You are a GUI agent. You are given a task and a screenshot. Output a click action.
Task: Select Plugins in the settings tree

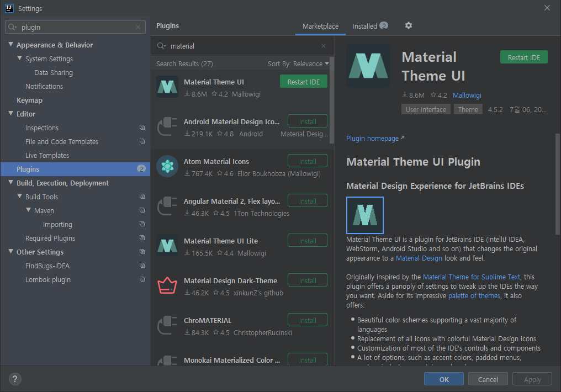coord(76,169)
